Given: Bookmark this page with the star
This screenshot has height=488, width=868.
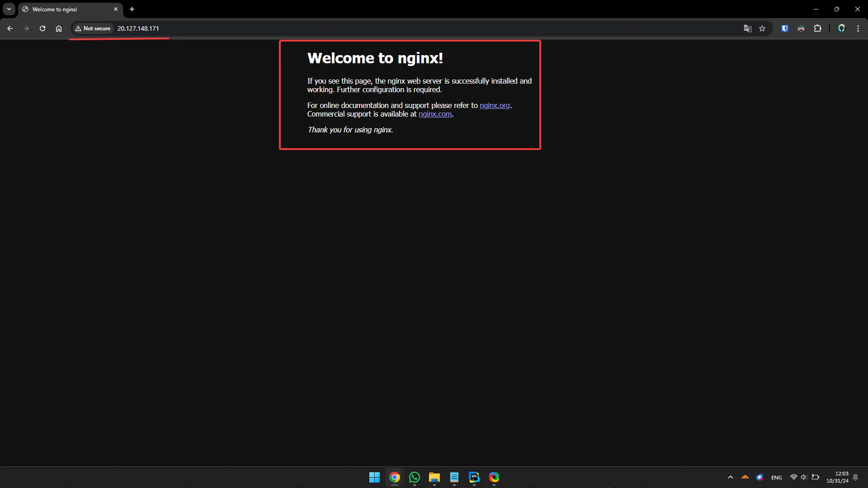Looking at the screenshot, I should (x=762, y=28).
